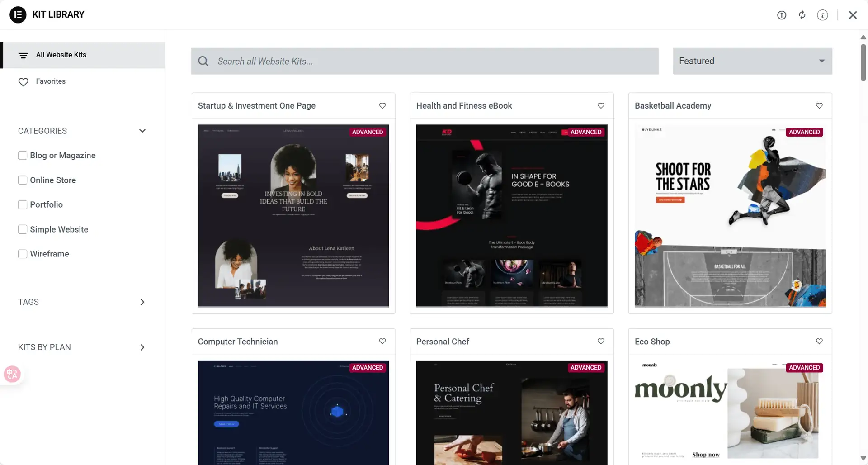
Task: Click the Computer Technician title
Action: [x=238, y=342]
